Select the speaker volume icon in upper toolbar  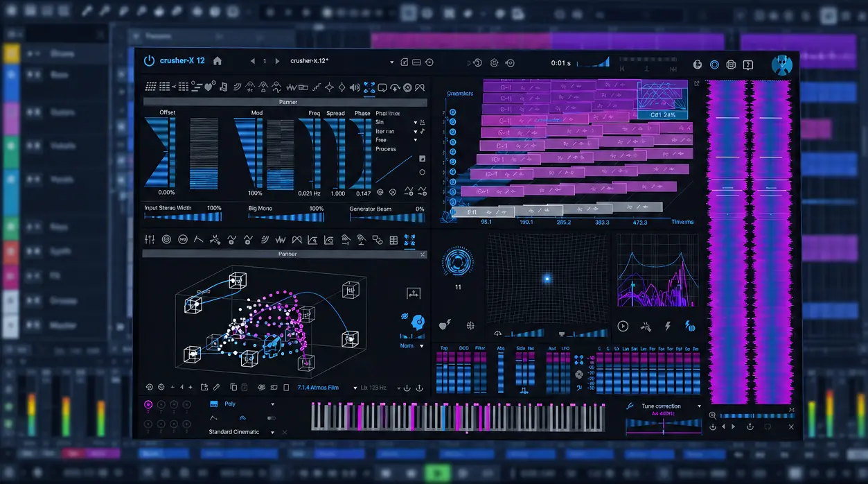tap(355, 87)
